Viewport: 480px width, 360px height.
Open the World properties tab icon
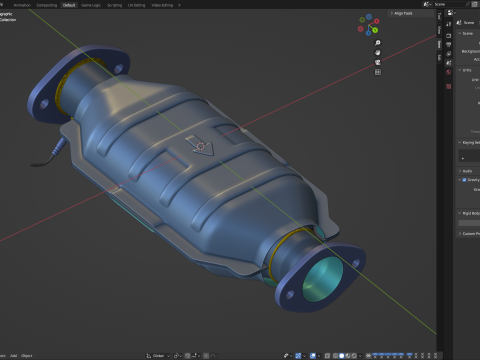coord(449,72)
